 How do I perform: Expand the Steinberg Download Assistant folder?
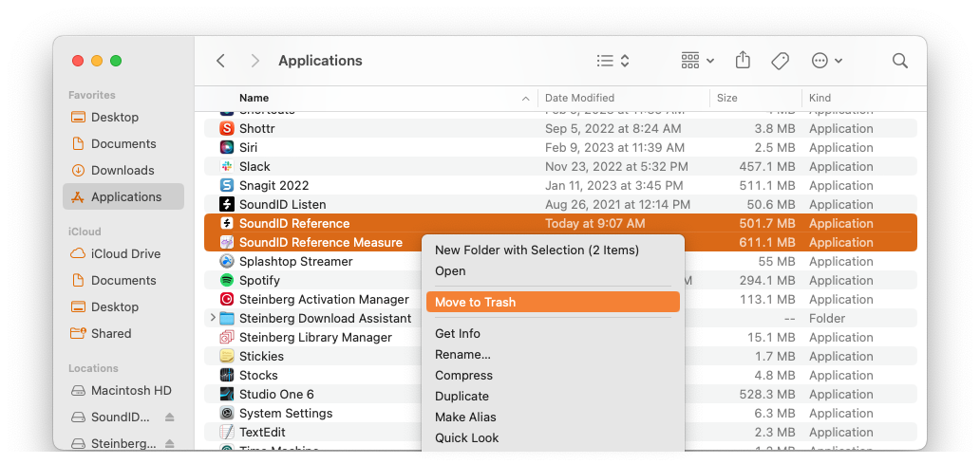click(x=213, y=318)
